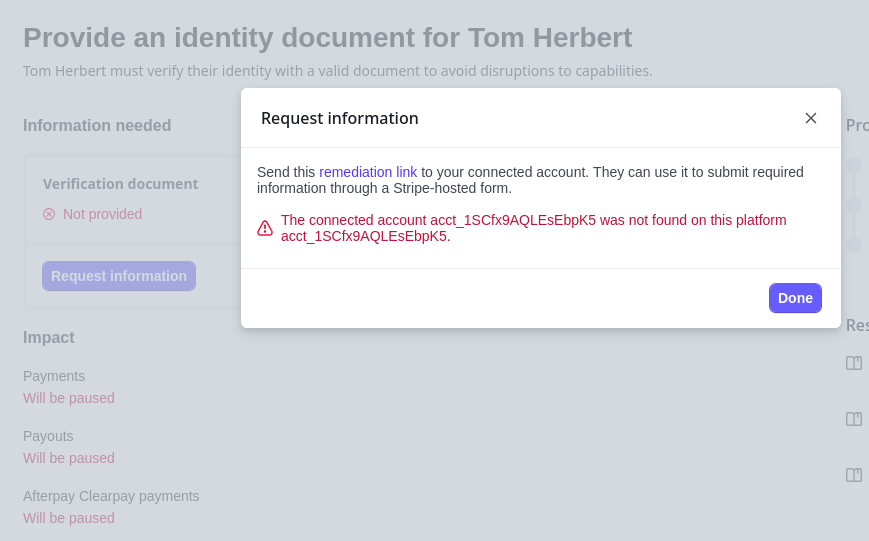Click the red warning triangle icon
This screenshot has width=869, height=541.
[x=265, y=228]
